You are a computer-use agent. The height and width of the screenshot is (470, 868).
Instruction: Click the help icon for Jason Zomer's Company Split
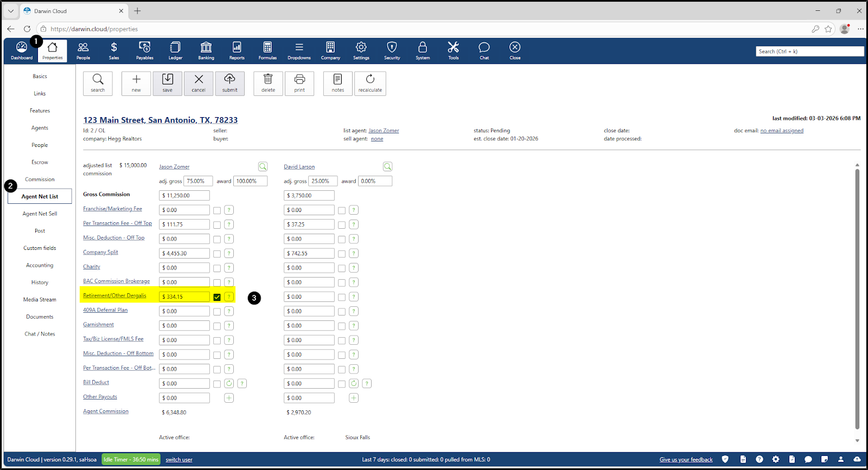(x=229, y=253)
